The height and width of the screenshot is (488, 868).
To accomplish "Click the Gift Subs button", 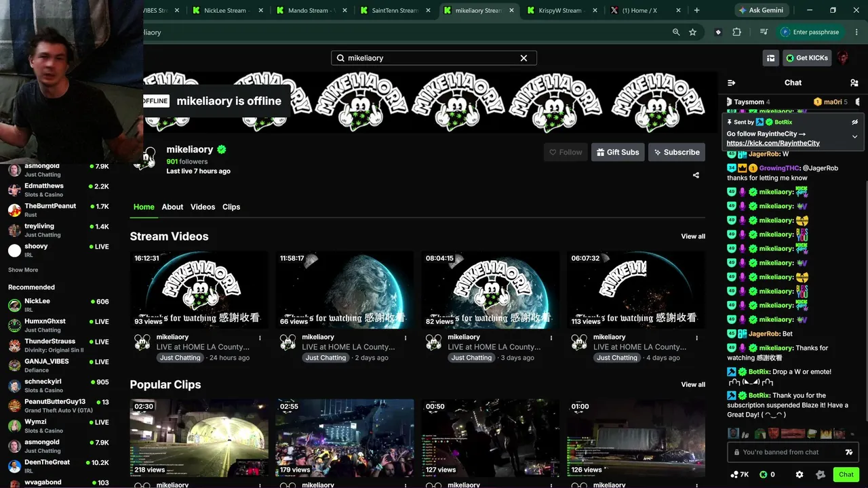I will click(x=618, y=152).
